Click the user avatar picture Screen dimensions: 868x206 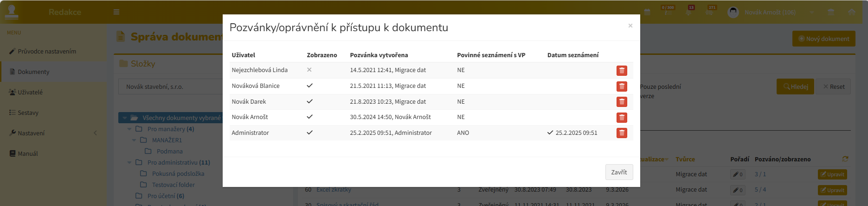pyautogui.click(x=733, y=12)
